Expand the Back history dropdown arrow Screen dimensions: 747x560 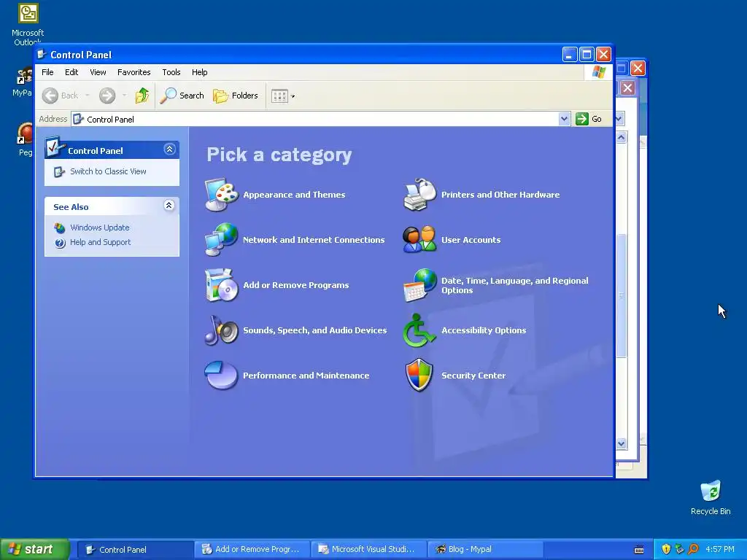pyautogui.click(x=88, y=96)
